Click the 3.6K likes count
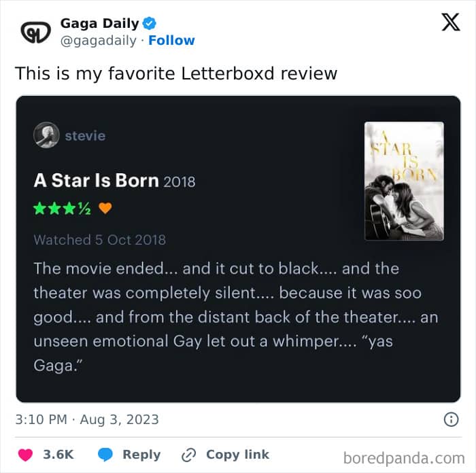This screenshot has height=473, width=476. pyautogui.click(x=58, y=455)
